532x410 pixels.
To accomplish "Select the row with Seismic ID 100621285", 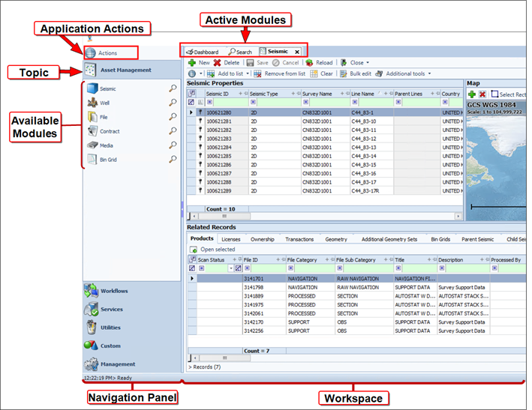I will pyautogui.click(x=325, y=156).
